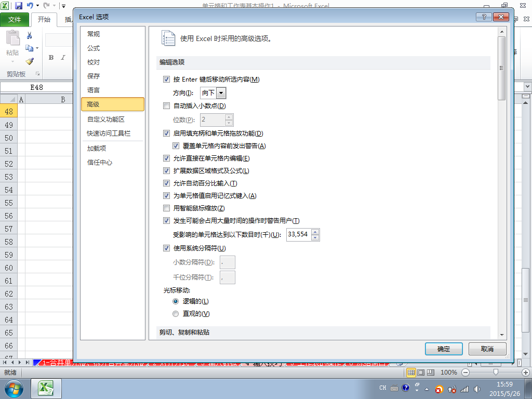The height and width of the screenshot is (399, 532).
Task: Select 语言 category in options list
Action: point(113,90)
